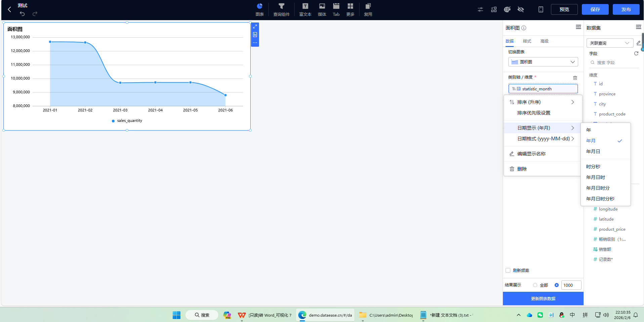This screenshot has width=644, height=322.
Task: Add a 富文本 rich text element
Action: pos(305,9)
